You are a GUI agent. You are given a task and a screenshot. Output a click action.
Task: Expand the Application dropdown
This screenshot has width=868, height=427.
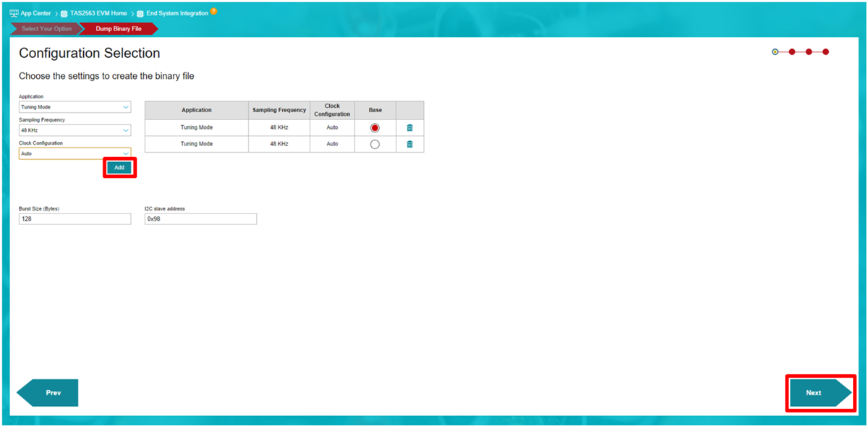[75, 107]
